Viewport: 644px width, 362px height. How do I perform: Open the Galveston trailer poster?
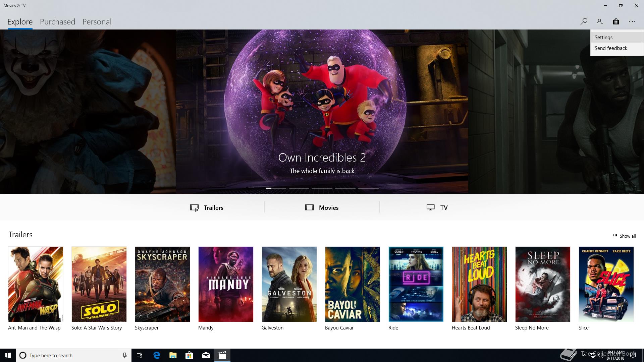(289, 284)
